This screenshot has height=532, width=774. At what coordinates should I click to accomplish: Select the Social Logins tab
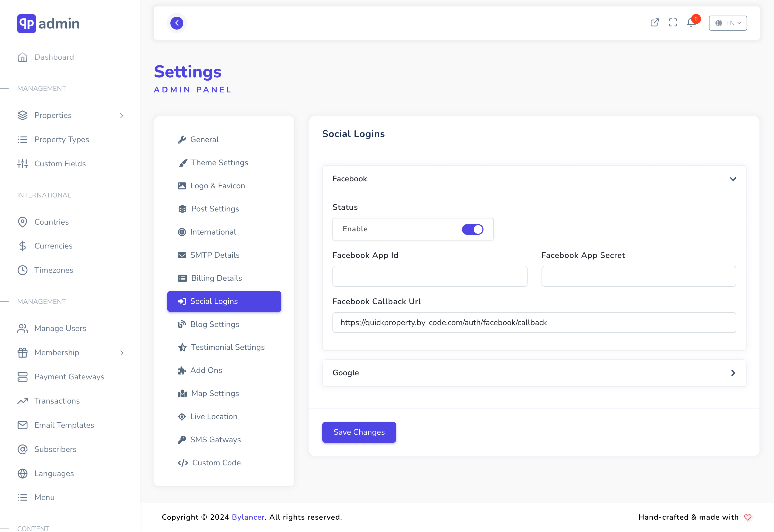[x=224, y=301]
